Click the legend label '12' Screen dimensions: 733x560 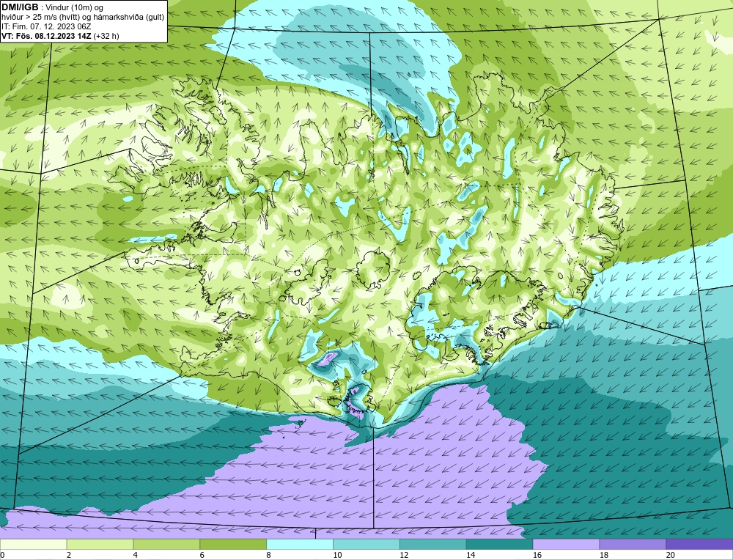coord(403,555)
